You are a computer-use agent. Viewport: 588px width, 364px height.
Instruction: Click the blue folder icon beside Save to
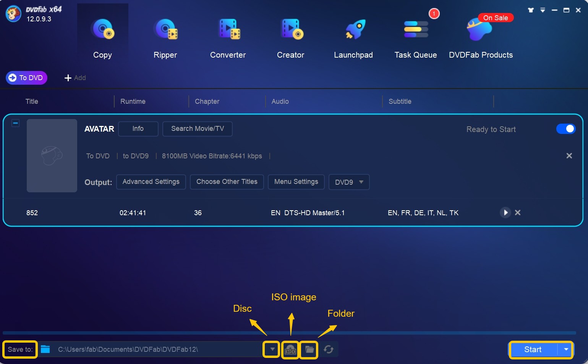point(45,349)
